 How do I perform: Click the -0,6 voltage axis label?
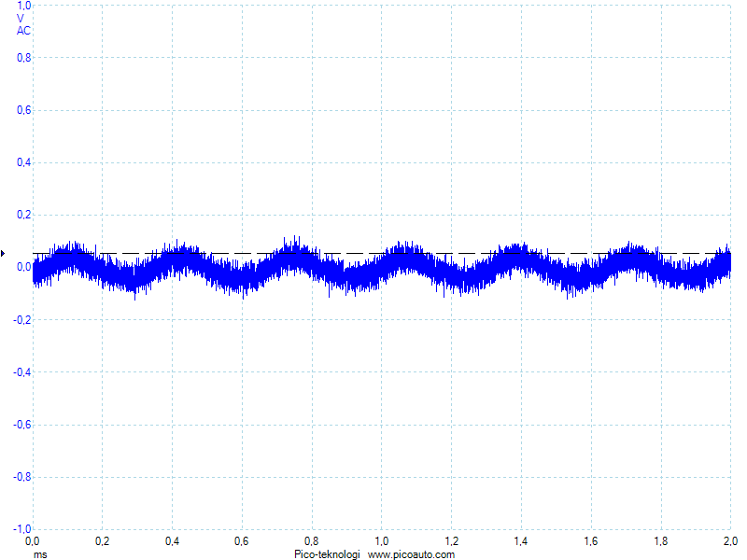pos(22,425)
